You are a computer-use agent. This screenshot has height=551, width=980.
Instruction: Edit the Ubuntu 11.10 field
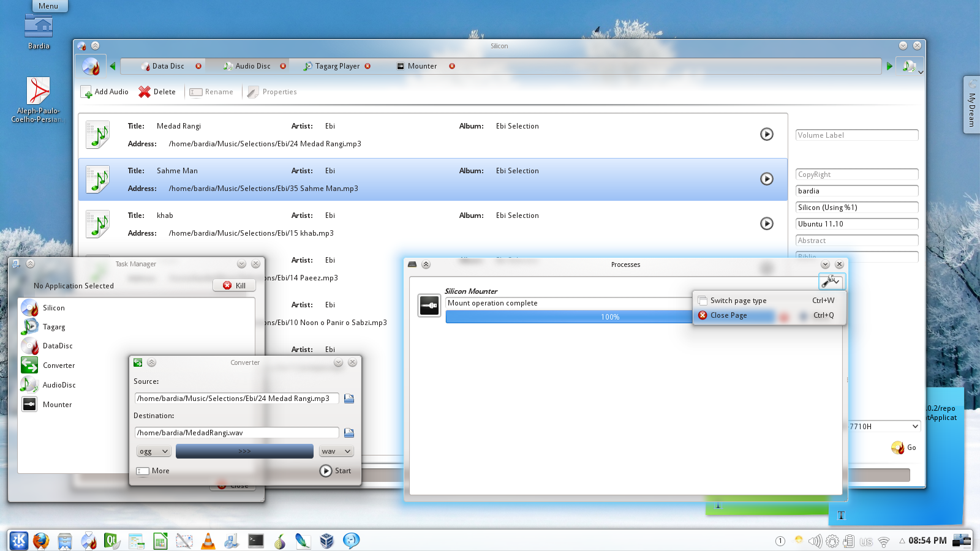pyautogui.click(x=857, y=224)
